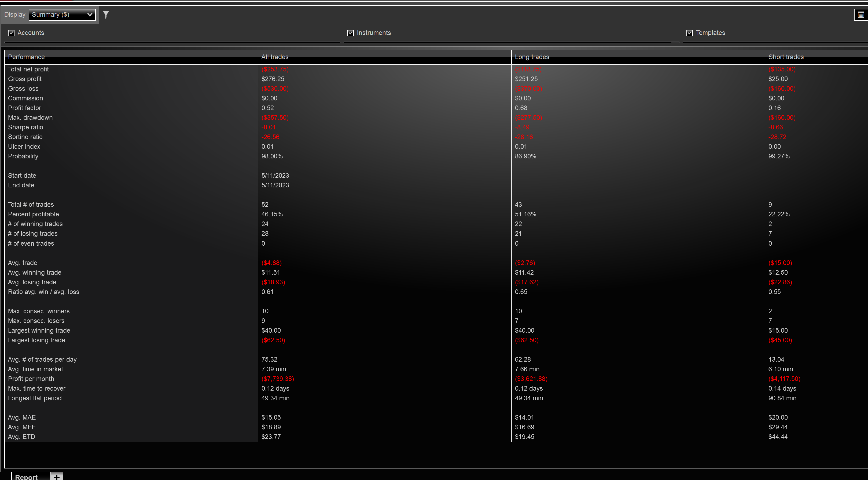Select Avg. # of trades per day 75.32

[269, 359]
